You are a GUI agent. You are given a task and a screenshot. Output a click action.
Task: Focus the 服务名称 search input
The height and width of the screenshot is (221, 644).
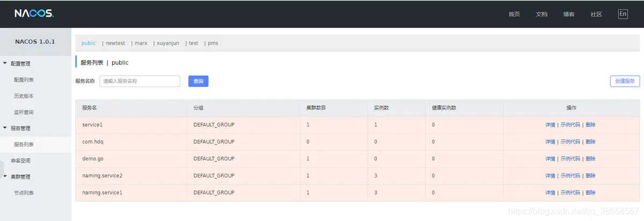click(x=140, y=81)
